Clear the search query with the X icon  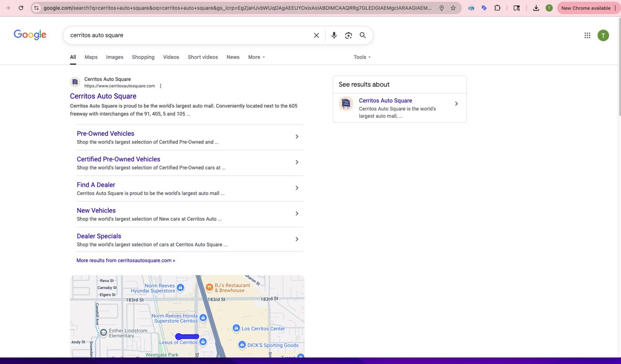[x=316, y=35]
